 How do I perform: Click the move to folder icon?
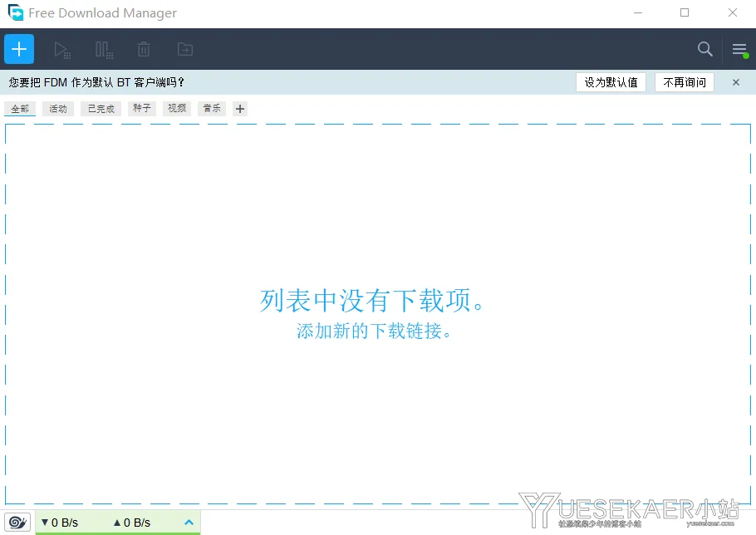[185, 49]
